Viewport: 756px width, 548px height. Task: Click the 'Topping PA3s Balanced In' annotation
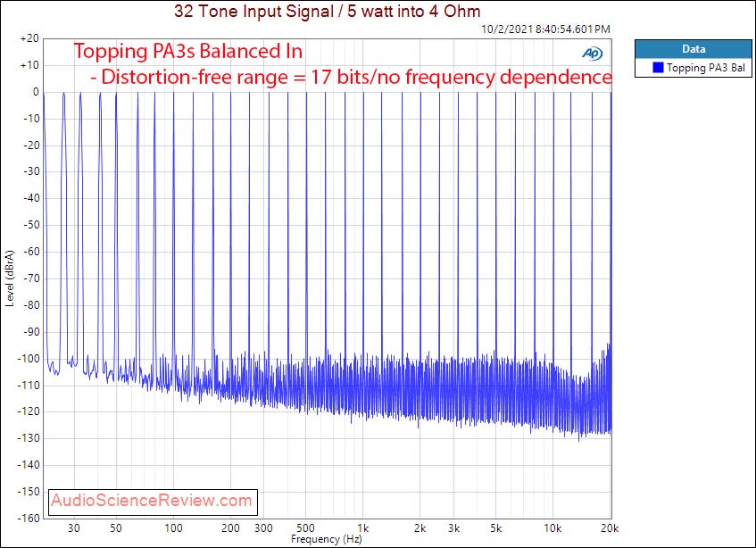(x=187, y=52)
